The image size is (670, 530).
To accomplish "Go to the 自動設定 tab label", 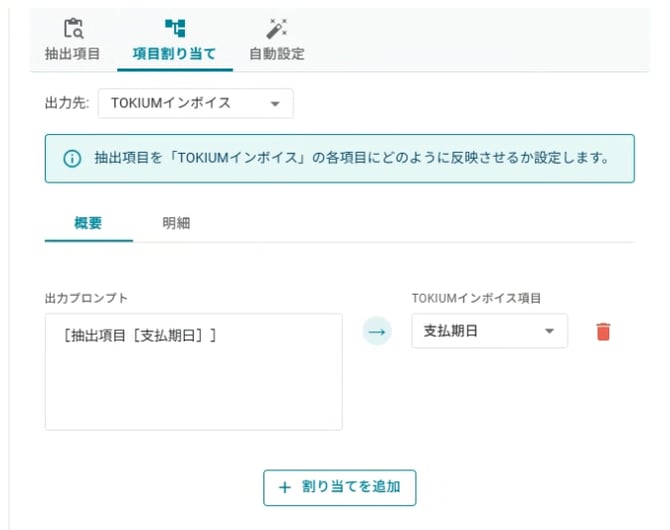I will [276, 54].
